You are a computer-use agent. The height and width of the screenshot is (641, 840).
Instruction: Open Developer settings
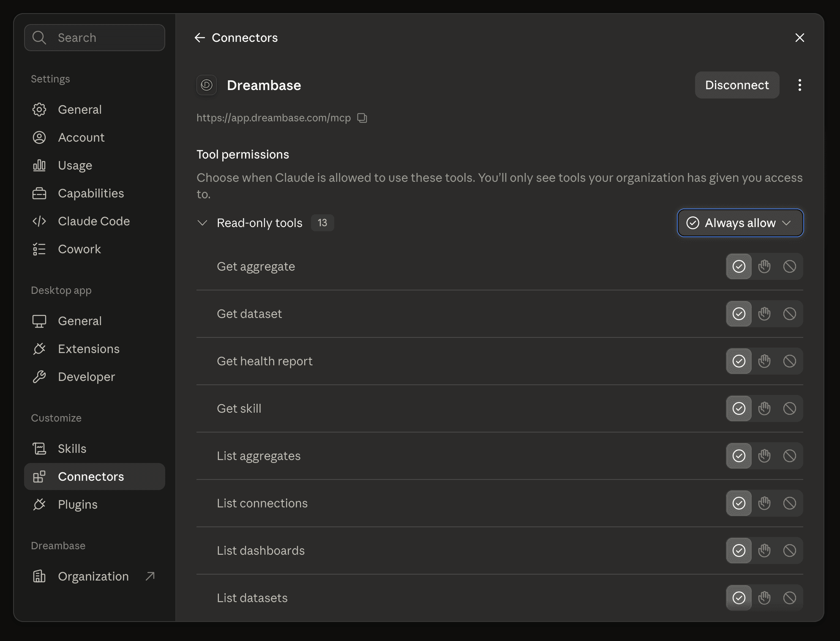tap(95, 377)
